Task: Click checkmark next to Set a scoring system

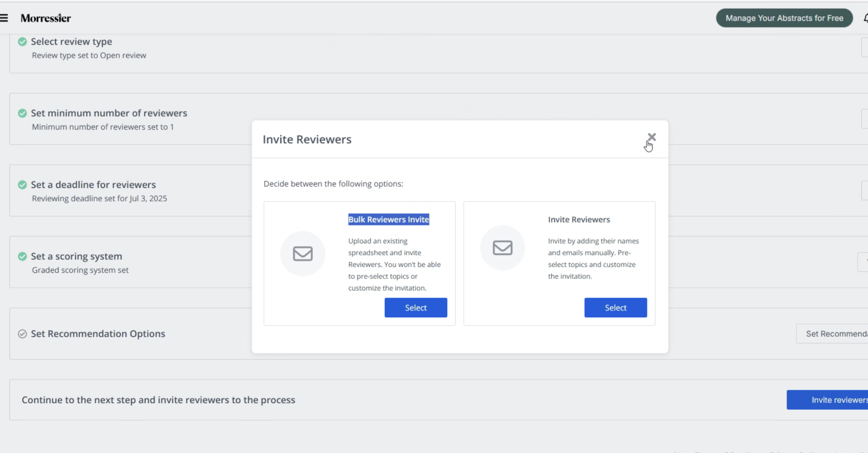Action: [22, 256]
